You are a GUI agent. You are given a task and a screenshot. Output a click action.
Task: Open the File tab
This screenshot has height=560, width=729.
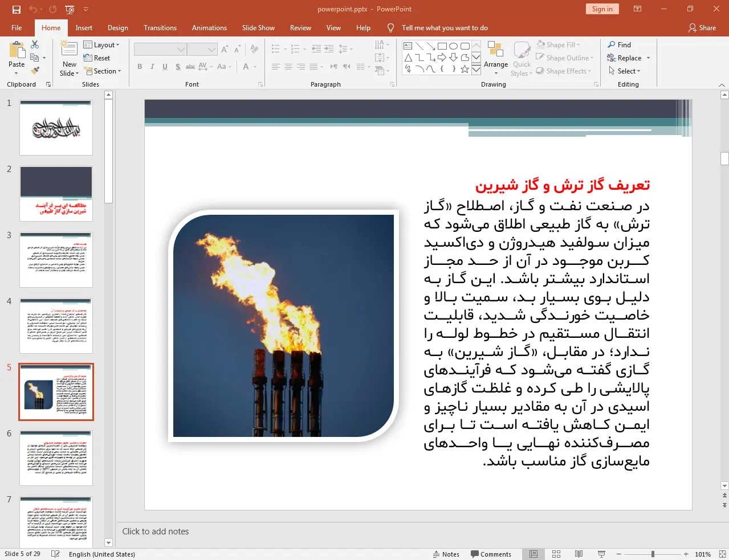pyautogui.click(x=17, y=28)
